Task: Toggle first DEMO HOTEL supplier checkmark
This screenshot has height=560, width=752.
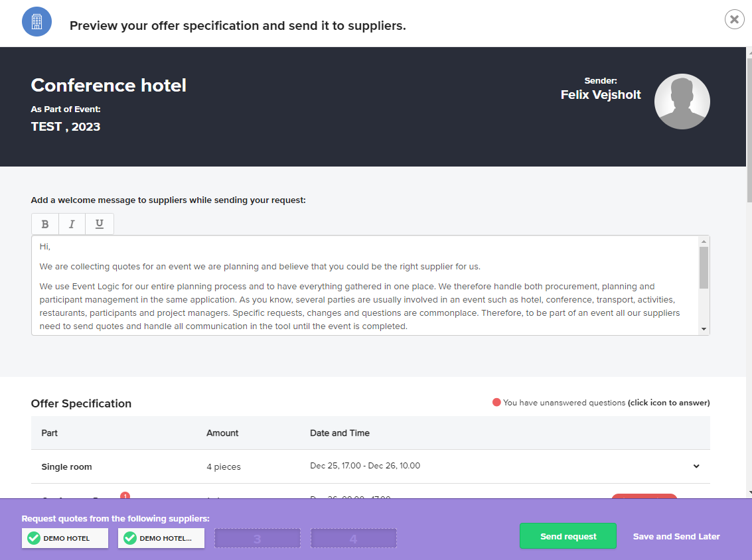Action: tap(34, 538)
